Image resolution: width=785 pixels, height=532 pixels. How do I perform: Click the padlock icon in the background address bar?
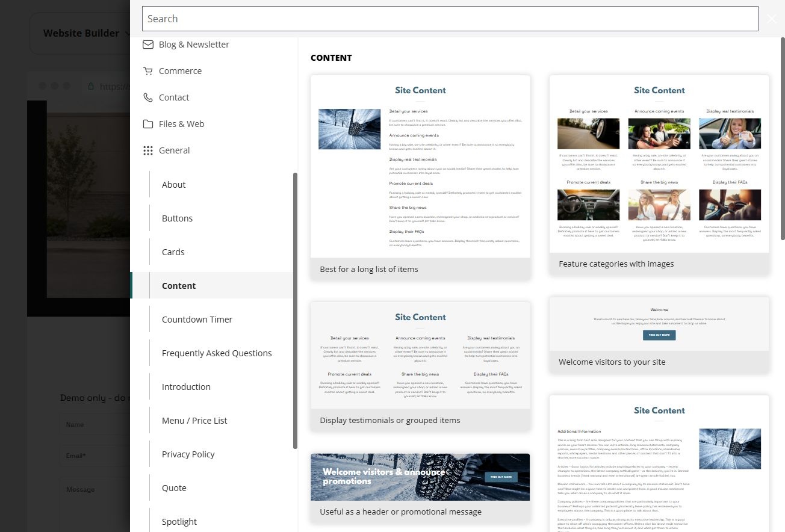click(x=91, y=86)
